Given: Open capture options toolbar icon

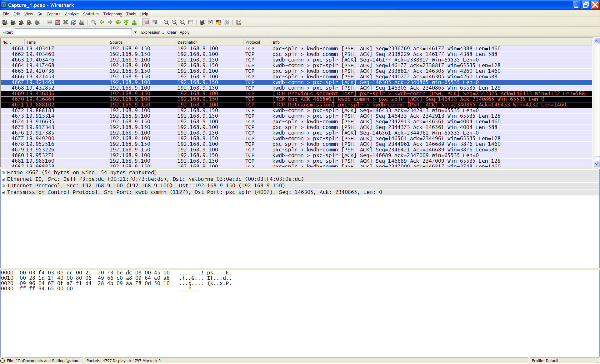Looking at the screenshot, I should tap(13, 22).
